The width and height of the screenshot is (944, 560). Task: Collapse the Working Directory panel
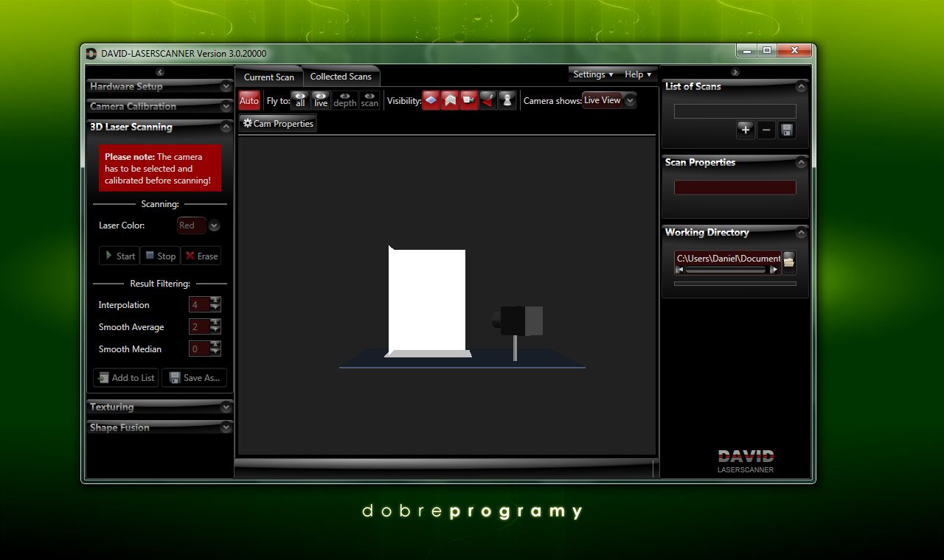801,232
